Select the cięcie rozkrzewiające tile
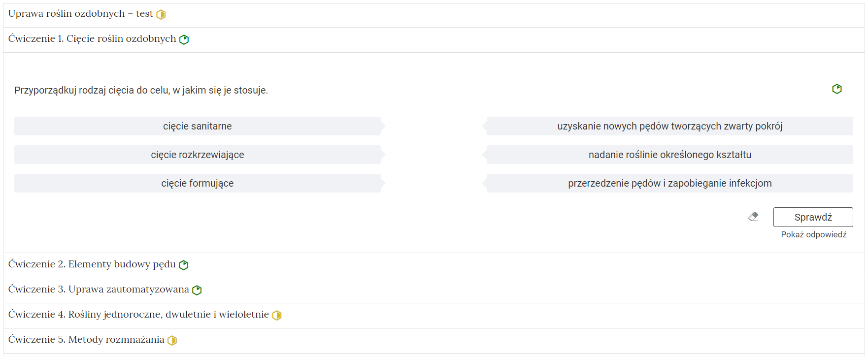 (x=197, y=155)
